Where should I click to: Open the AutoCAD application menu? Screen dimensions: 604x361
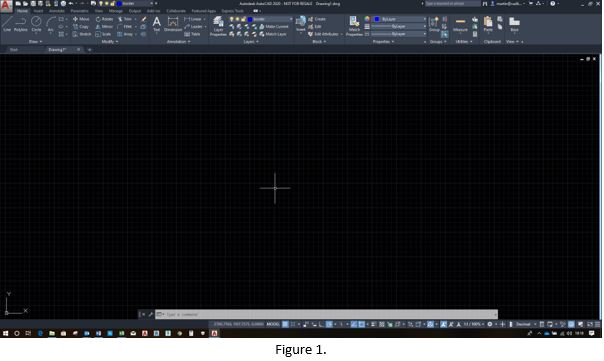click(6, 6)
